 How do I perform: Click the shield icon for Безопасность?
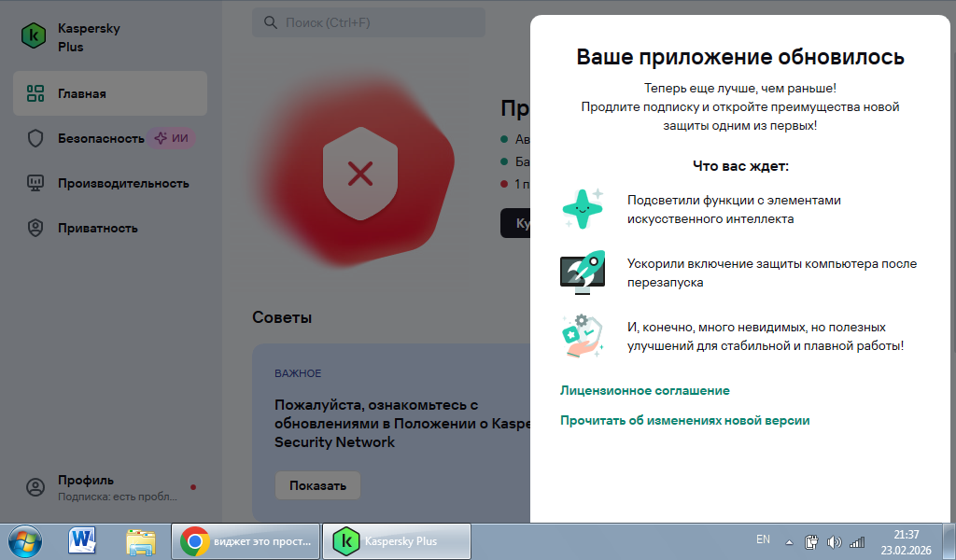click(35, 138)
